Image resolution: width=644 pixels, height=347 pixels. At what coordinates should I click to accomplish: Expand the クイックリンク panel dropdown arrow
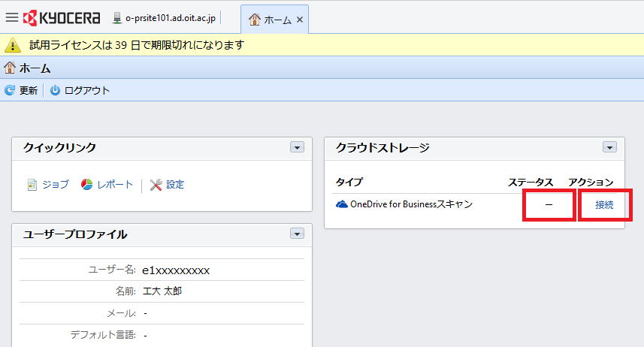pos(297,148)
